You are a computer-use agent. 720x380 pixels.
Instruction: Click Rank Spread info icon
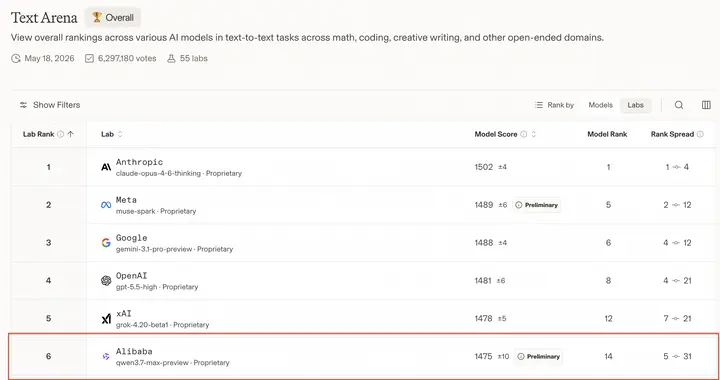700,134
